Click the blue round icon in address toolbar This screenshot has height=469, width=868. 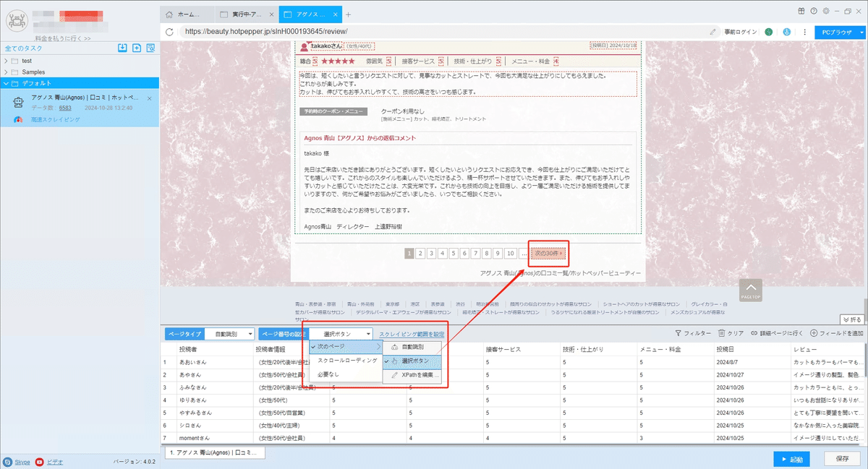click(787, 32)
